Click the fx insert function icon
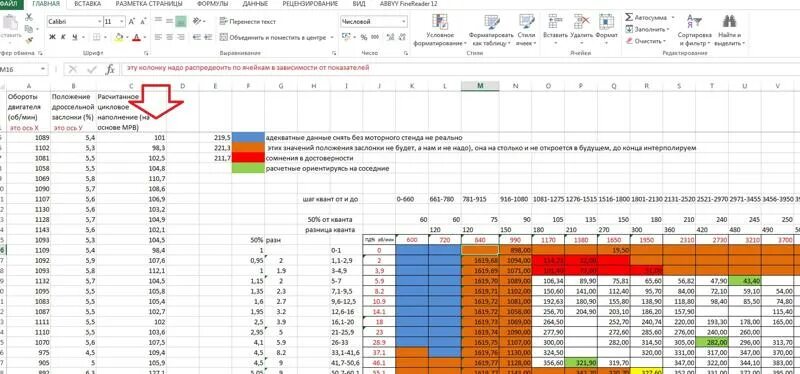The height and width of the screenshot is (374, 800). coord(110,69)
